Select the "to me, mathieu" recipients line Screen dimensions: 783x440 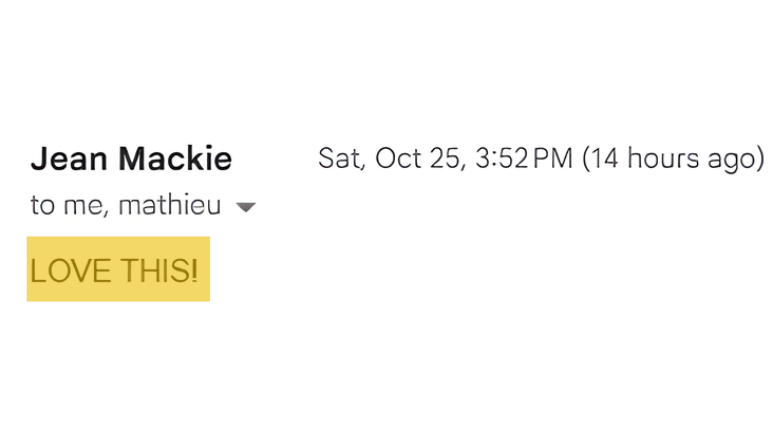(x=125, y=206)
